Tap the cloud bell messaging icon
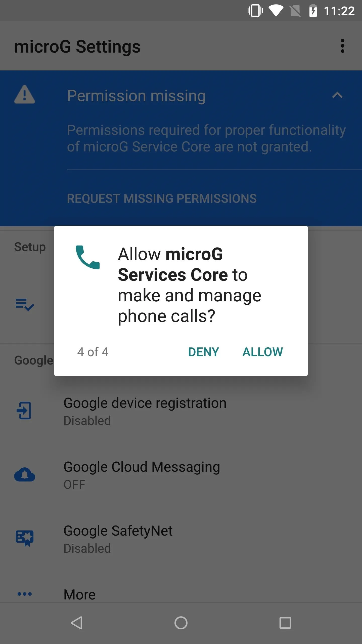This screenshot has height=644, width=362. [25, 474]
